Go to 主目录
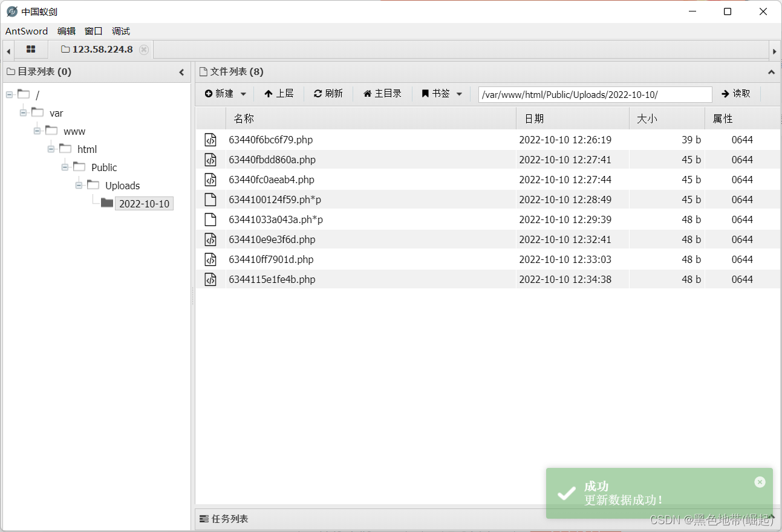 tap(382, 94)
